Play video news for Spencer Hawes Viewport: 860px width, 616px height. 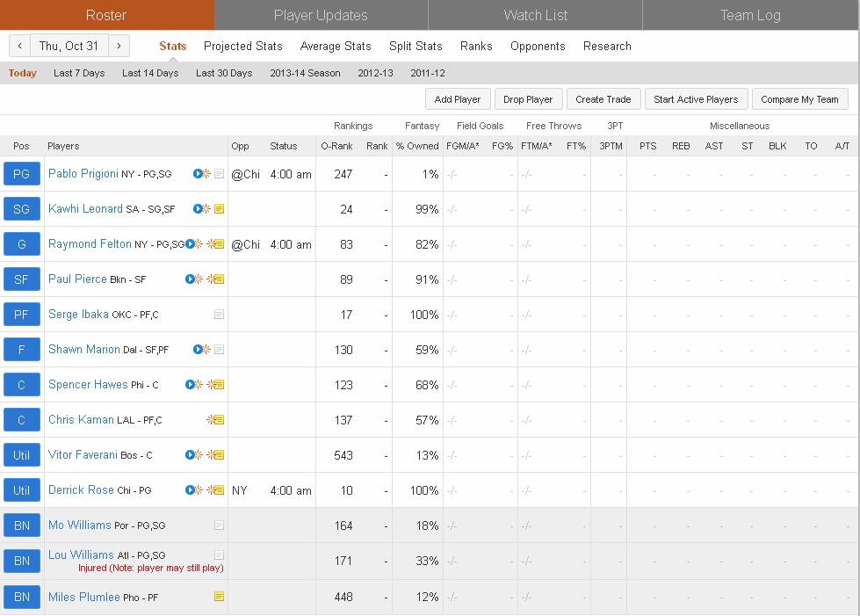click(x=191, y=385)
